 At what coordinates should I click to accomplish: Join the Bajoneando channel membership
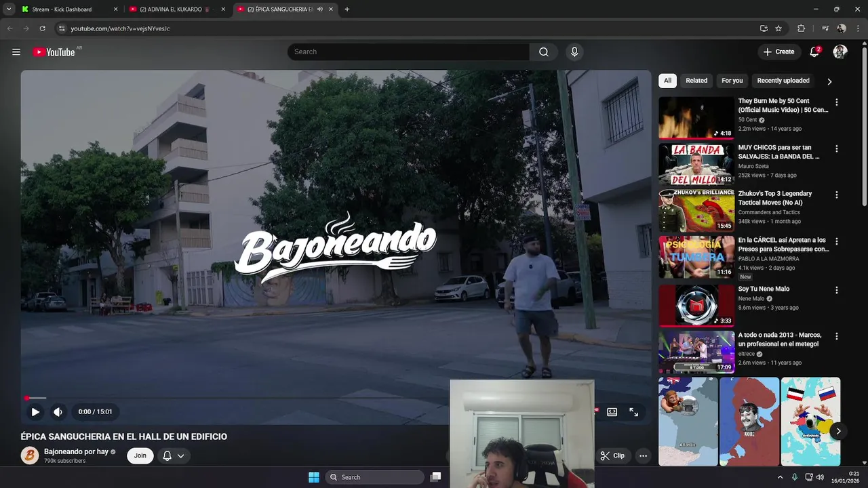pyautogui.click(x=140, y=455)
